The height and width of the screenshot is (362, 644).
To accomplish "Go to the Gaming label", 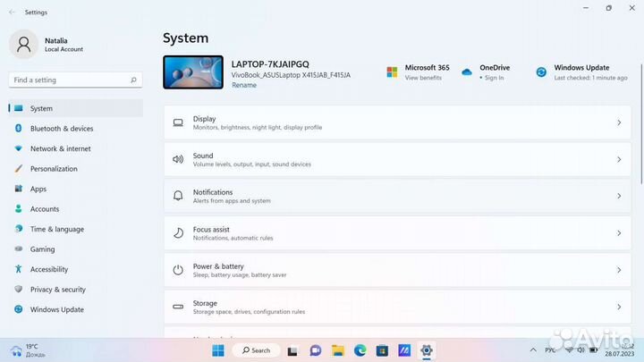I will point(42,249).
